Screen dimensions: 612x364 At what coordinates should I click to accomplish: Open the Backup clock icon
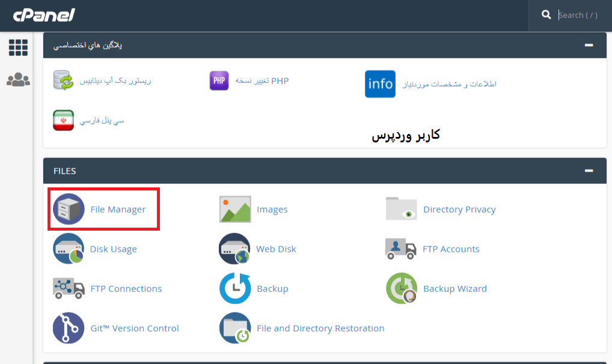coord(235,288)
